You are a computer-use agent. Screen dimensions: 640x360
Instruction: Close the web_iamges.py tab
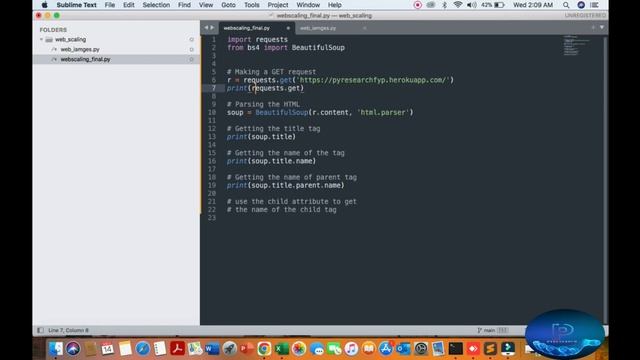(x=364, y=28)
